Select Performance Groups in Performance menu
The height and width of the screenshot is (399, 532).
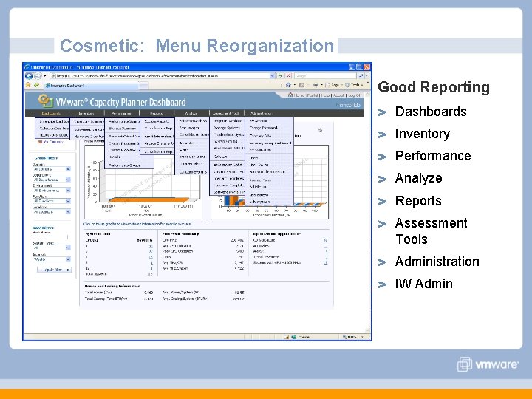(x=125, y=166)
